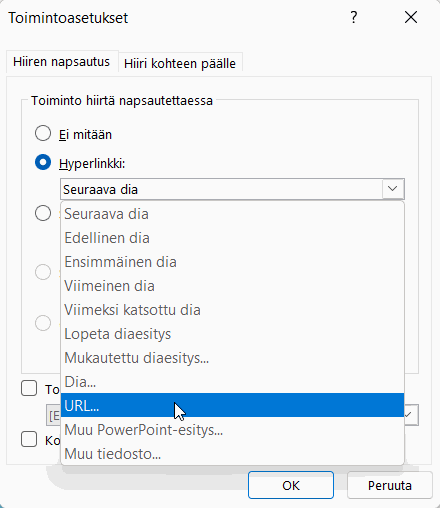Select the Hyperlinkki radio button
The width and height of the screenshot is (440, 508).
coord(43,162)
